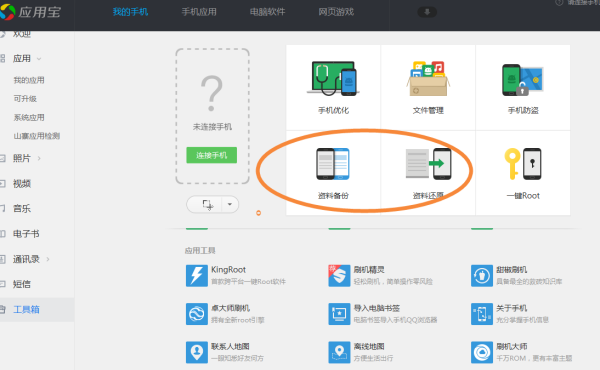Open the 离线地图 offline map icon
Viewport: 600px width, 370px height.
click(x=339, y=352)
